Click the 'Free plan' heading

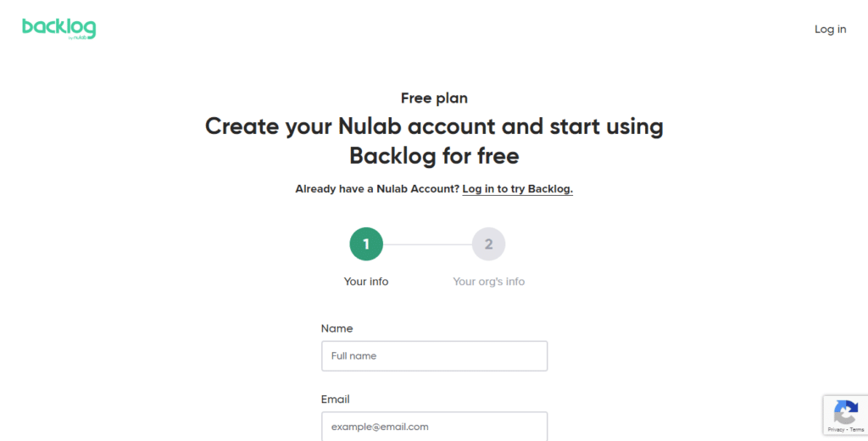pyautogui.click(x=434, y=98)
